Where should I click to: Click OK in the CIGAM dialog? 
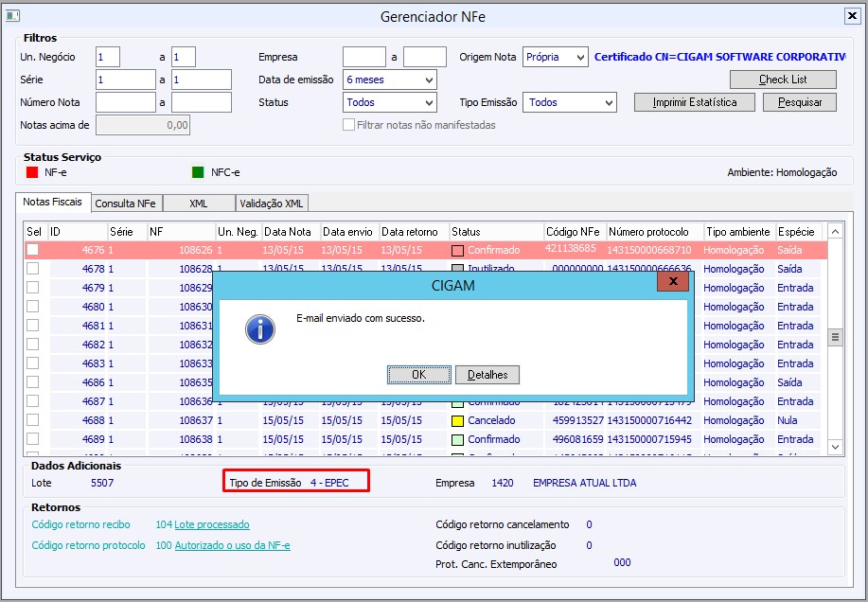coord(419,375)
